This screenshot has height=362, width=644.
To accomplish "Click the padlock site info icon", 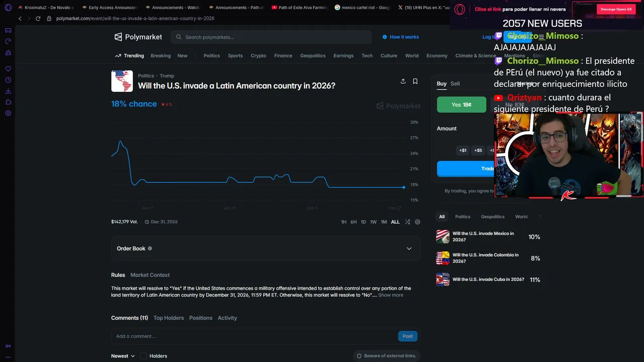I will [49, 18].
